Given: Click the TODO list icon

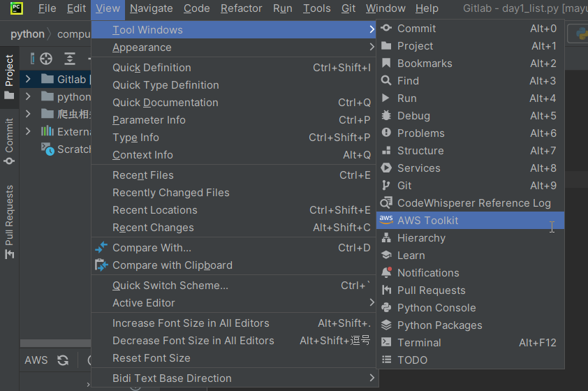Looking at the screenshot, I should [386, 360].
